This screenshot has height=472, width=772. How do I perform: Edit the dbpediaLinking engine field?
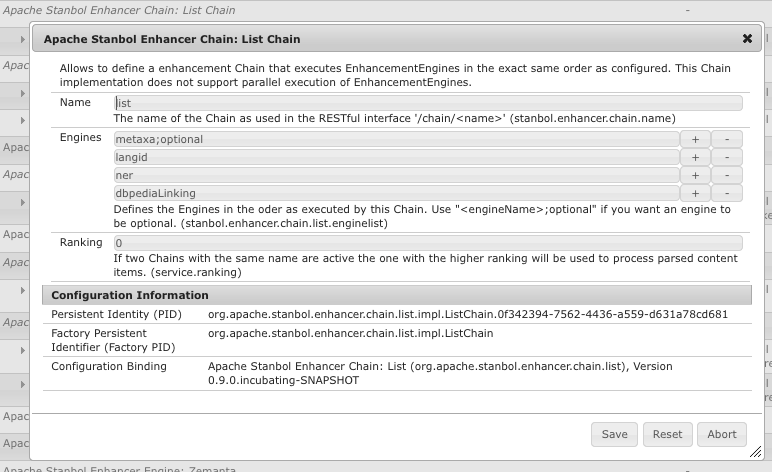pos(396,193)
